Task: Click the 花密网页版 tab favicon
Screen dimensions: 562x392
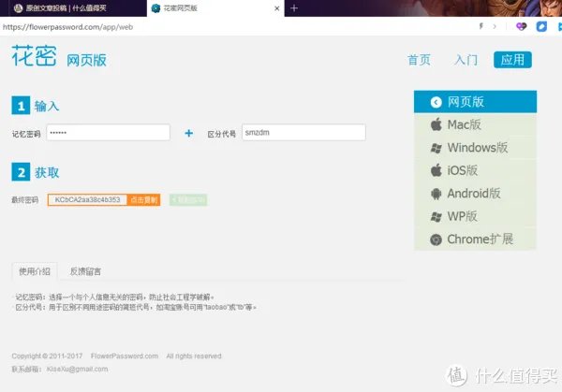Action: 155,8
